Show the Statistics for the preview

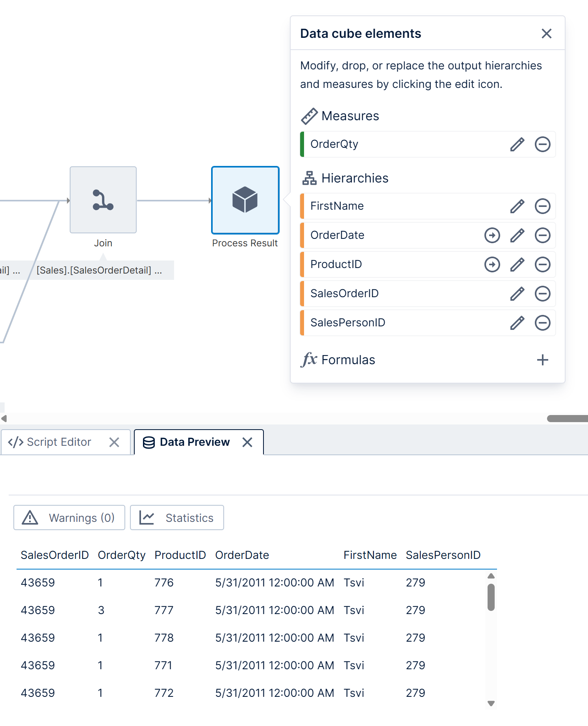[x=177, y=518]
